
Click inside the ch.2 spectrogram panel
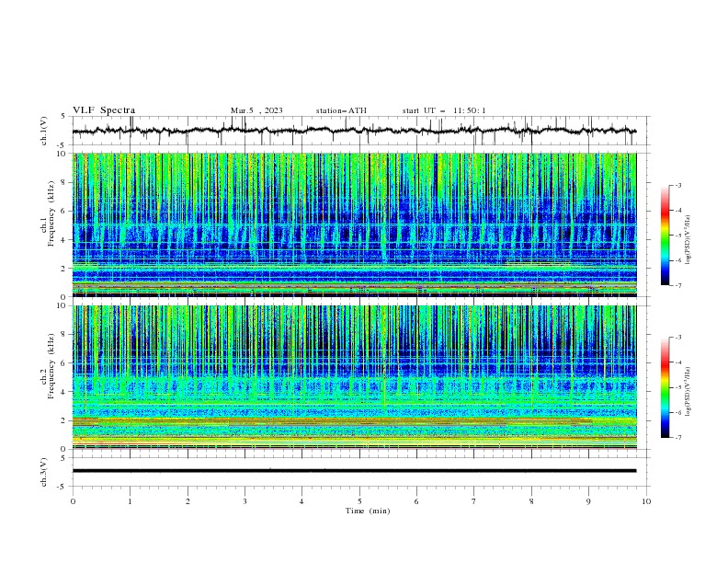tap(354, 377)
